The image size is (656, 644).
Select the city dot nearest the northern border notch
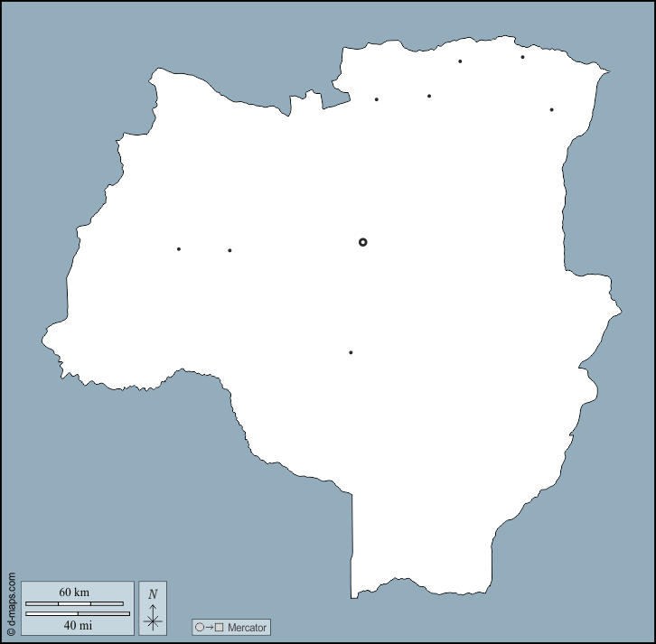coord(377,99)
